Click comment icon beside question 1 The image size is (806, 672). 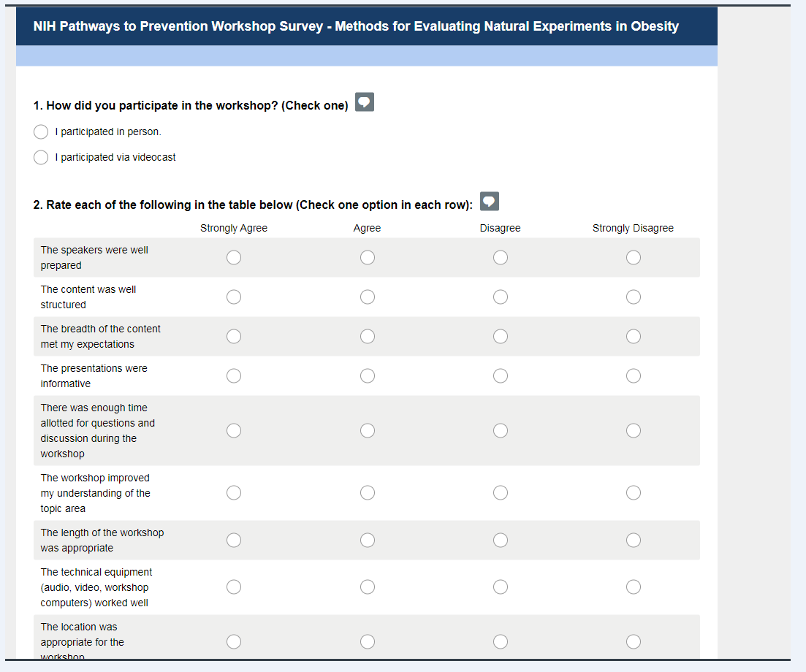pos(365,102)
